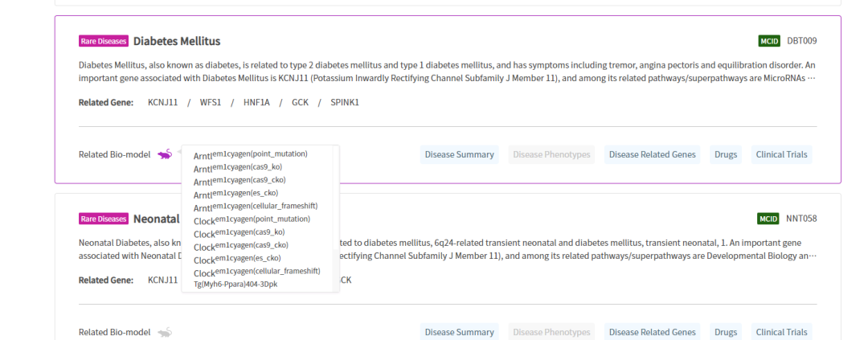The width and height of the screenshot is (868, 340).
Task: View Clinical Trials for Neonatal Diabetes
Action: point(781,332)
